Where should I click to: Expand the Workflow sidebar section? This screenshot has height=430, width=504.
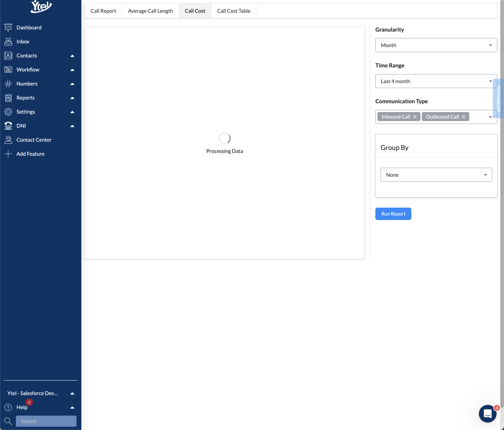(x=28, y=70)
